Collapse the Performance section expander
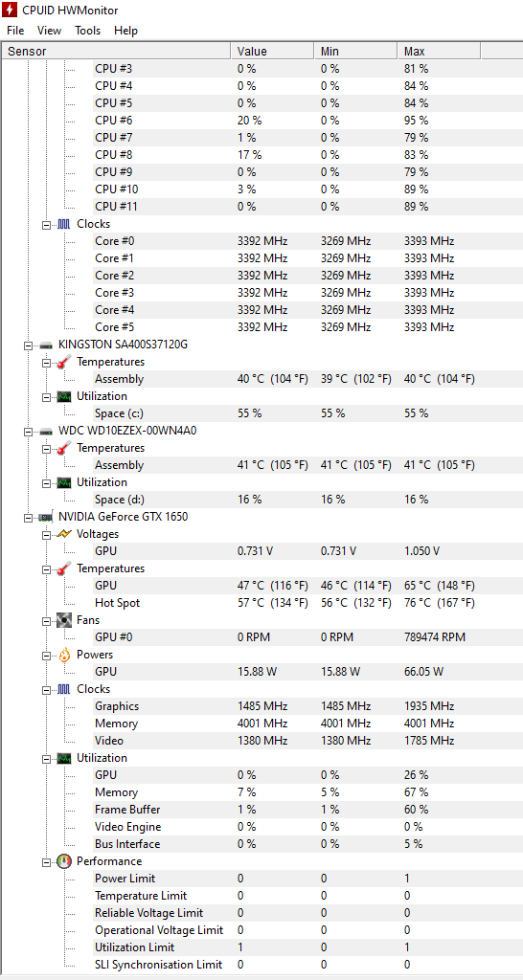 tap(46, 862)
